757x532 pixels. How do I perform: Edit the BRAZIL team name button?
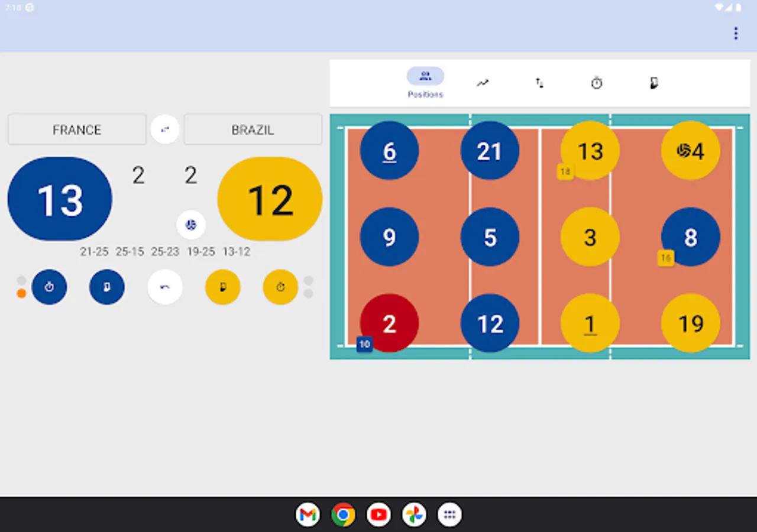[x=253, y=129]
